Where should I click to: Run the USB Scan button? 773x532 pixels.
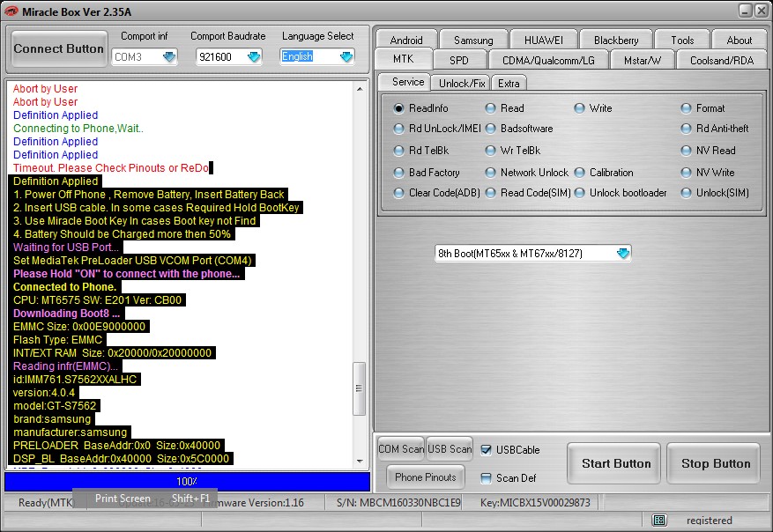pyautogui.click(x=450, y=448)
